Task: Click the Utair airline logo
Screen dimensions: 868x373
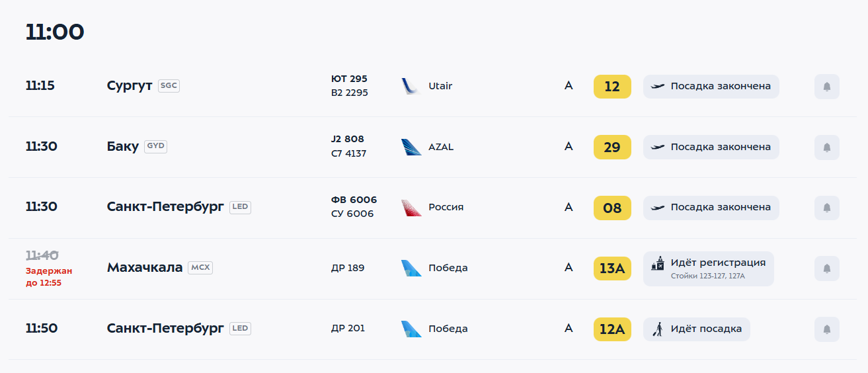Action: pyautogui.click(x=411, y=86)
